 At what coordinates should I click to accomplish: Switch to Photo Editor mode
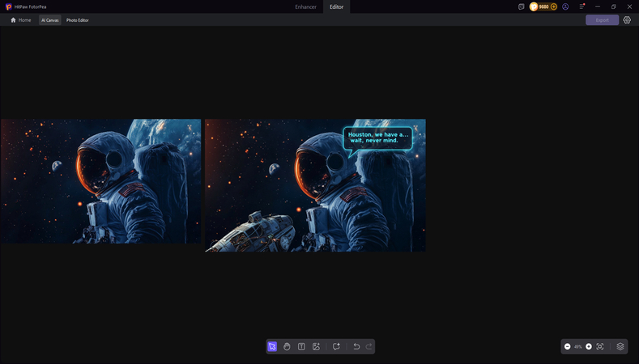tap(78, 20)
